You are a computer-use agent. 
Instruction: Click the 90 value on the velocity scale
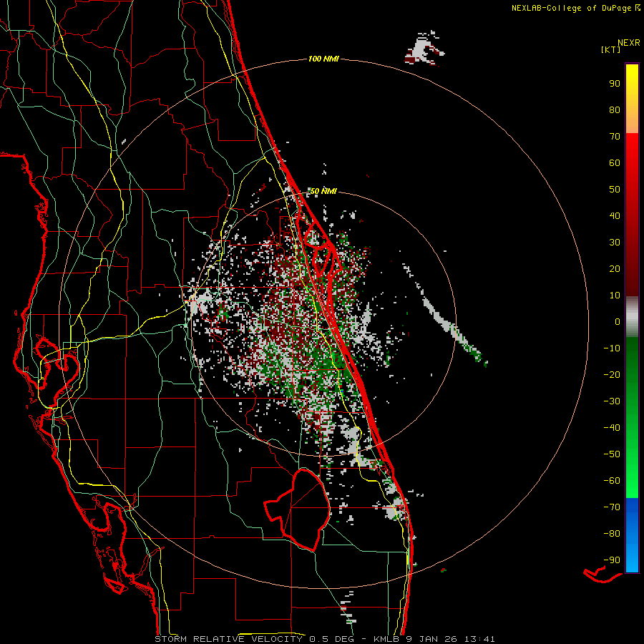615,84
